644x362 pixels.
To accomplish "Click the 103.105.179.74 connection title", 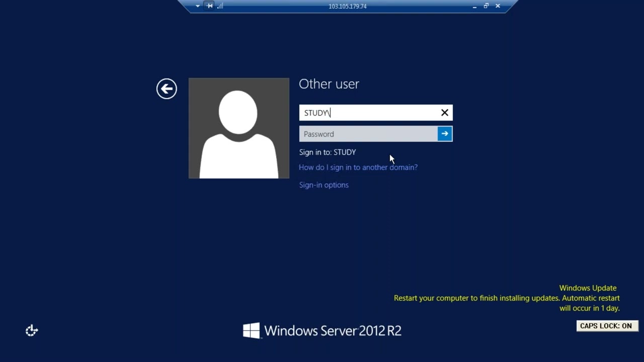I will 348,7.
